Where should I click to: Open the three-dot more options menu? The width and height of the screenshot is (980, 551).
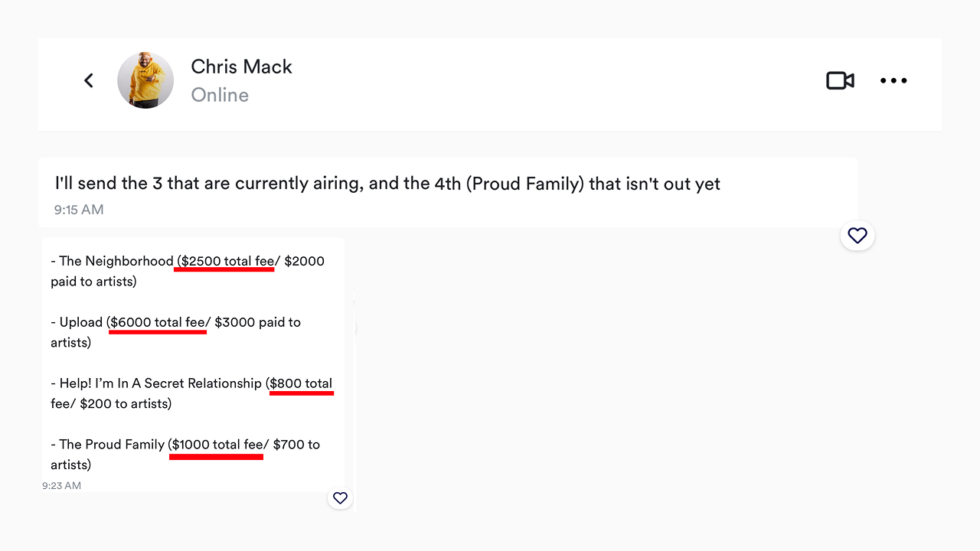[x=893, y=80]
